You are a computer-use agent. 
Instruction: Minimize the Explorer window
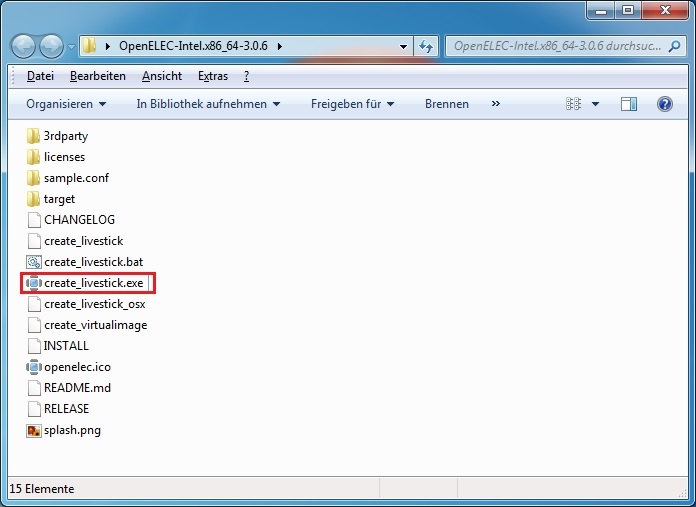click(x=601, y=10)
